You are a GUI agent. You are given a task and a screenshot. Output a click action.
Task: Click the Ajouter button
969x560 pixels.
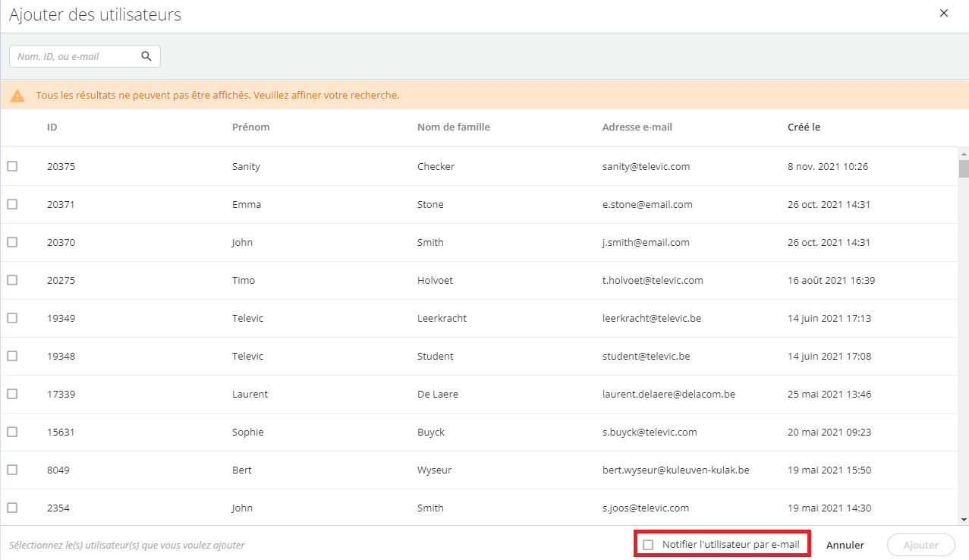click(921, 545)
